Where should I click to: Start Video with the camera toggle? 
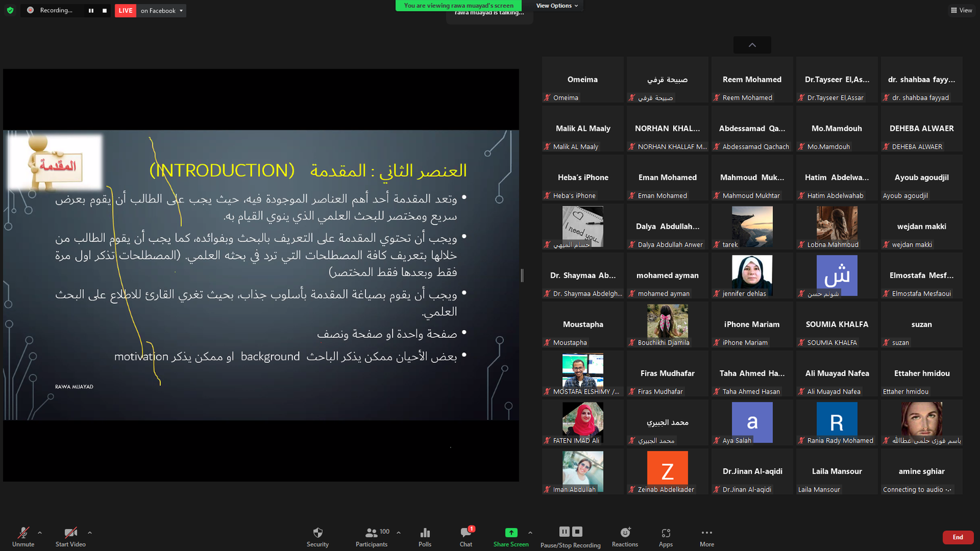click(70, 537)
